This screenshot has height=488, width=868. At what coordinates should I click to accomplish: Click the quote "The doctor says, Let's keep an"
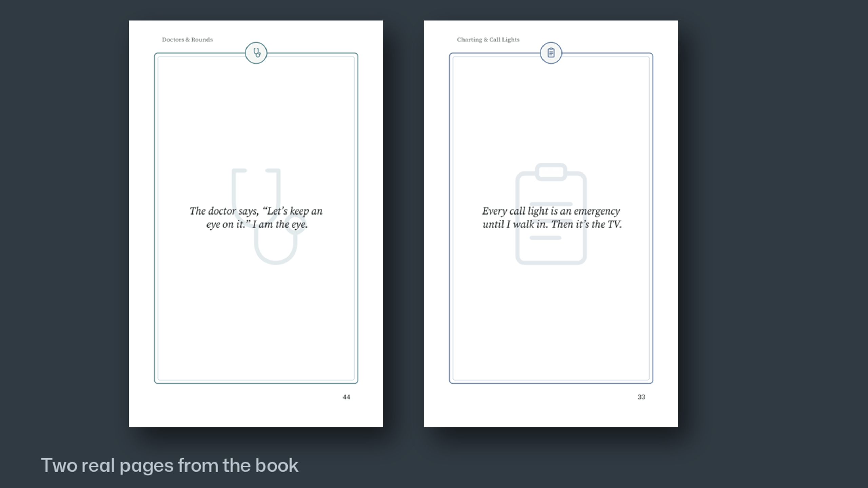tap(256, 211)
